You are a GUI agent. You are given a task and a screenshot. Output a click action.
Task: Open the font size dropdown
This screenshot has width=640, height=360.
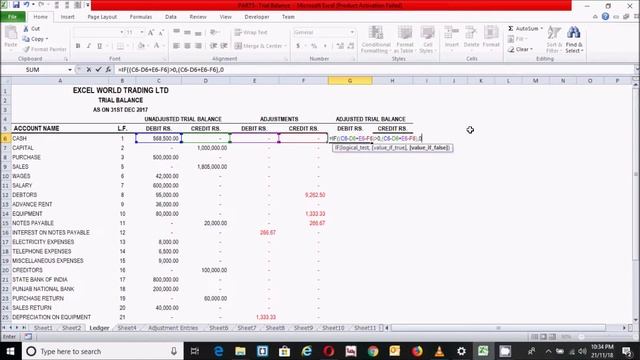142,32
